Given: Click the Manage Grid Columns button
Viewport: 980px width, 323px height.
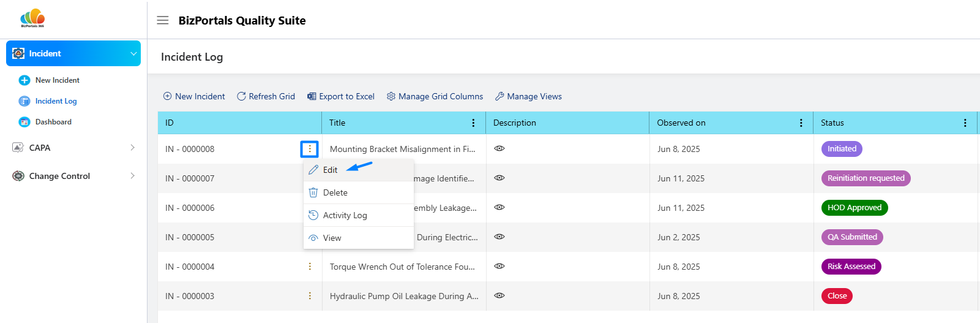Looking at the screenshot, I should tap(435, 96).
